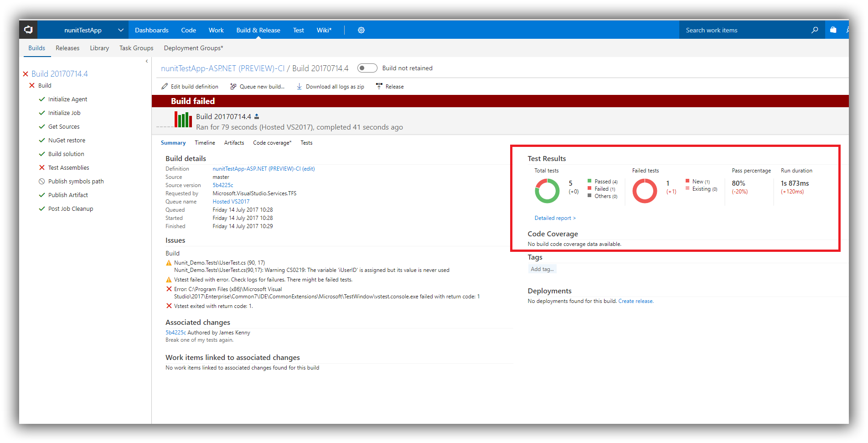Switch to the Task Groups tab
868x443 pixels.
[x=136, y=48]
